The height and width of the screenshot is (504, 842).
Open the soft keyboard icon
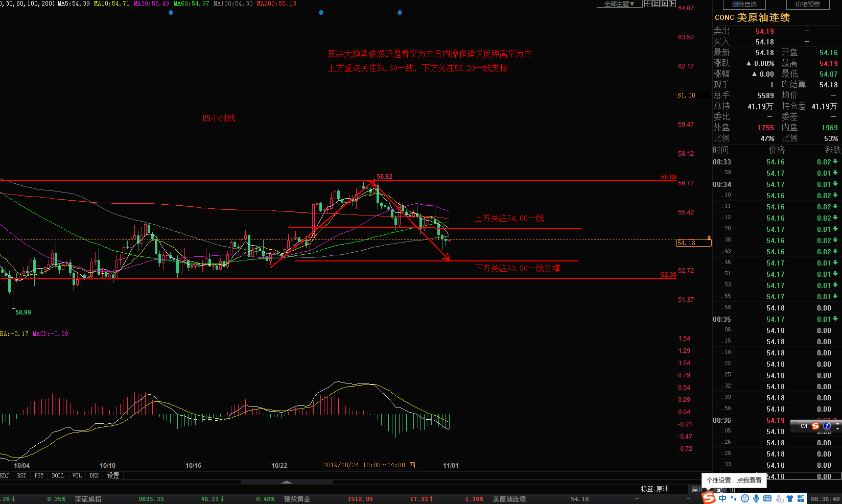click(x=767, y=498)
